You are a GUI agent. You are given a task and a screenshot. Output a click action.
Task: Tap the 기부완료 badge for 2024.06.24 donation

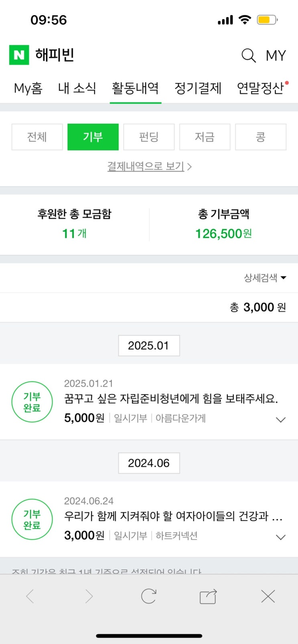click(32, 519)
